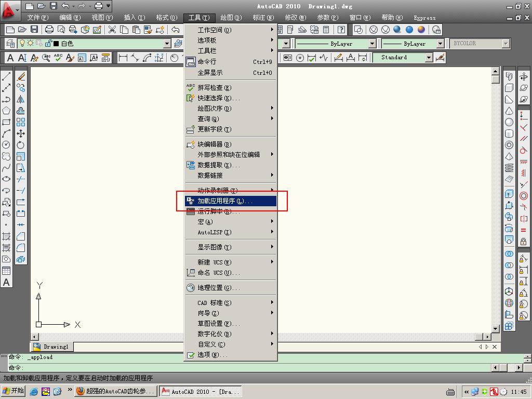Select the Polygon draw tool
Image resolution: width=532 pixels, height=399 pixels.
point(6,111)
